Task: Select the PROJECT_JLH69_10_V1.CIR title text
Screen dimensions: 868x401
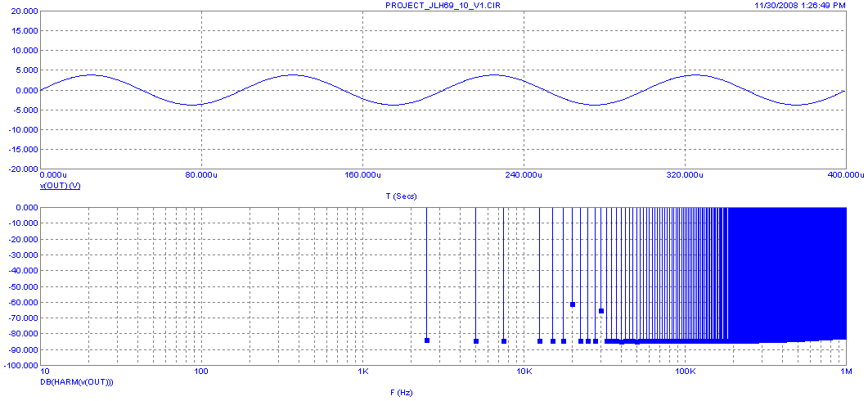Action: tap(443, 5)
